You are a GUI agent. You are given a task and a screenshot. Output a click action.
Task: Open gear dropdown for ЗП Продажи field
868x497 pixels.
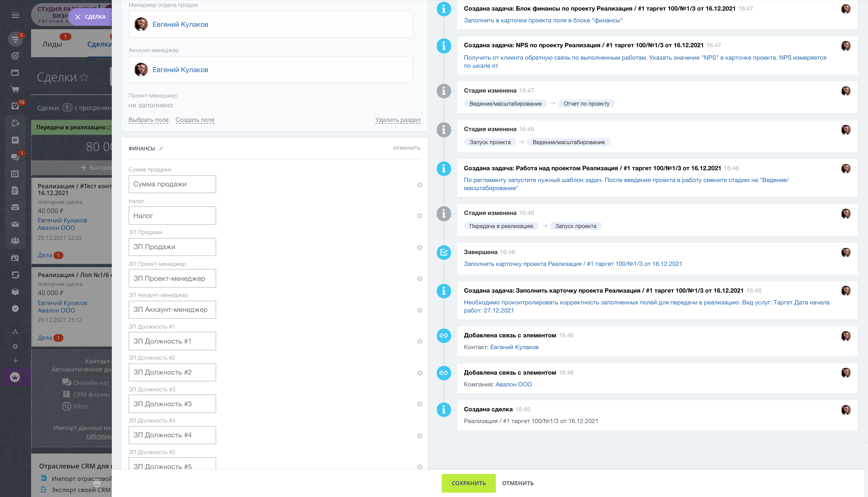(x=419, y=248)
